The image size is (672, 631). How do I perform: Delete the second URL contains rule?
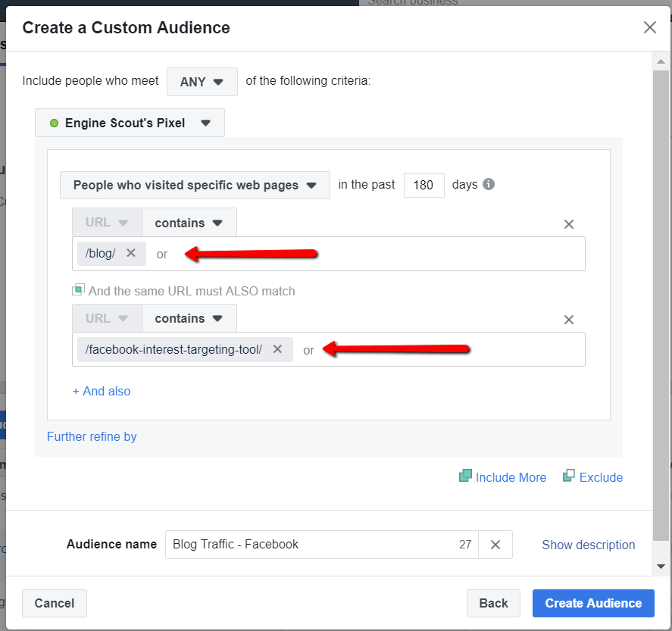[569, 320]
